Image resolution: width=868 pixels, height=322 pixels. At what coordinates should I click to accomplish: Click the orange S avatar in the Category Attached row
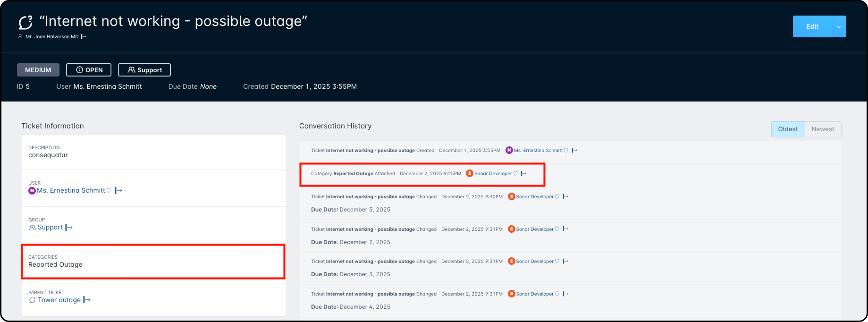coord(469,173)
